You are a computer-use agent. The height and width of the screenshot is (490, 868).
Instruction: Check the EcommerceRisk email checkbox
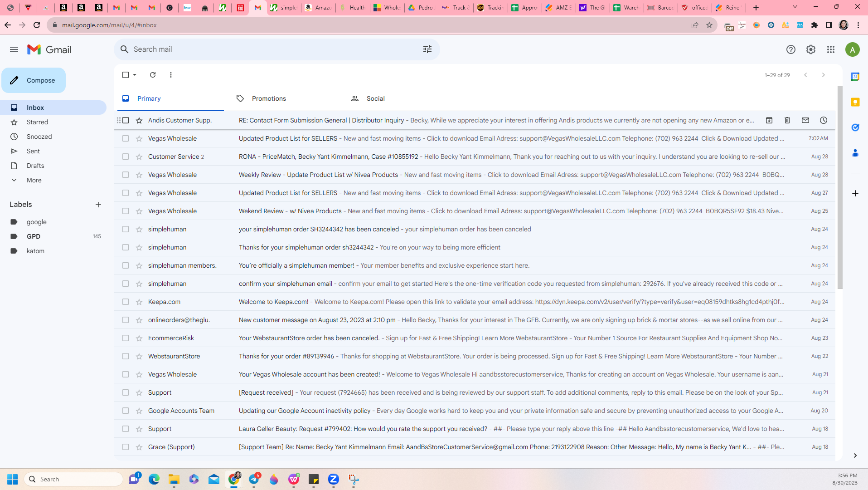(126, 338)
